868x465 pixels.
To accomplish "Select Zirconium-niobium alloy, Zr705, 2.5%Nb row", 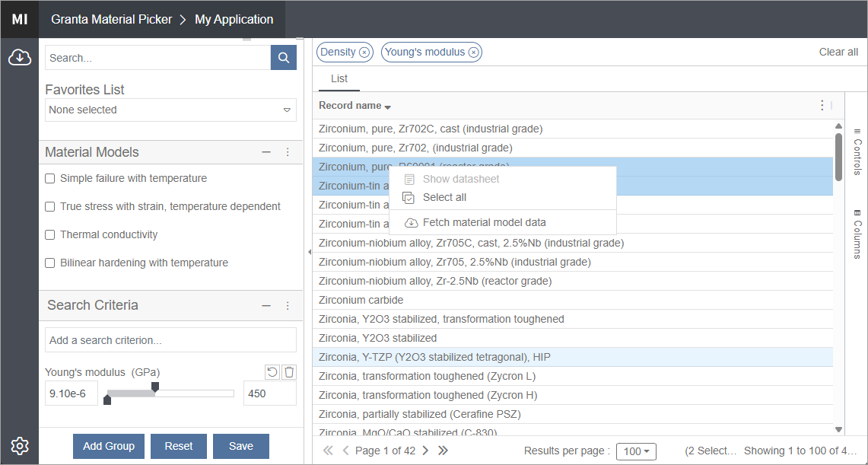I will pyautogui.click(x=573, y=262).
